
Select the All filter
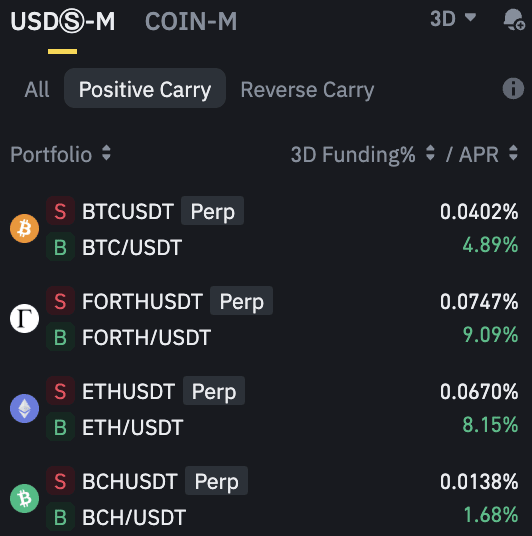37,90
